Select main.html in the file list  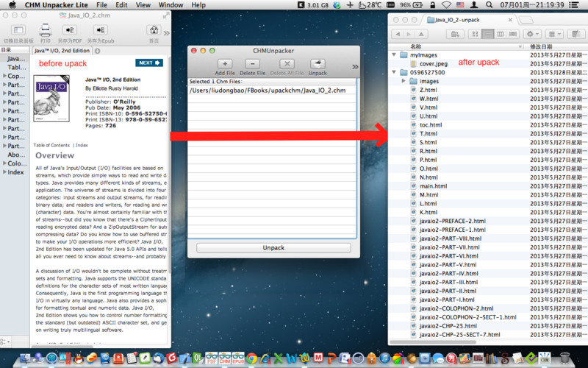coord(433,186)
